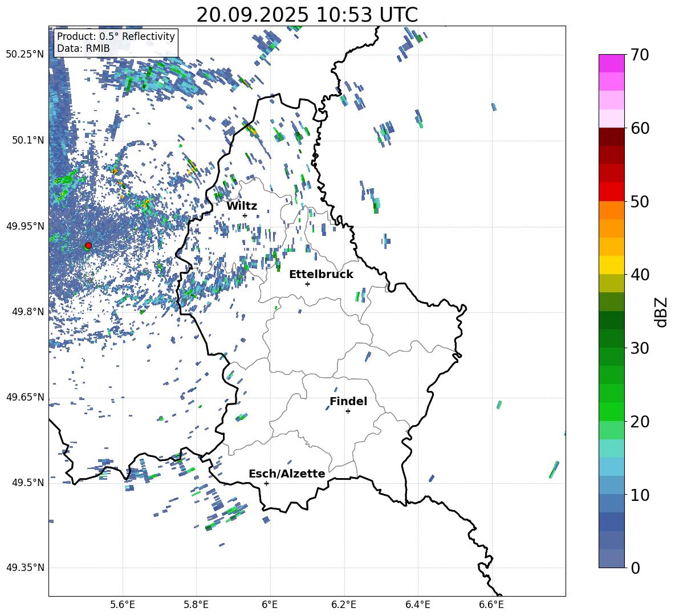
Task: Click the 0 tick on the colorbar
Action: 636,568
